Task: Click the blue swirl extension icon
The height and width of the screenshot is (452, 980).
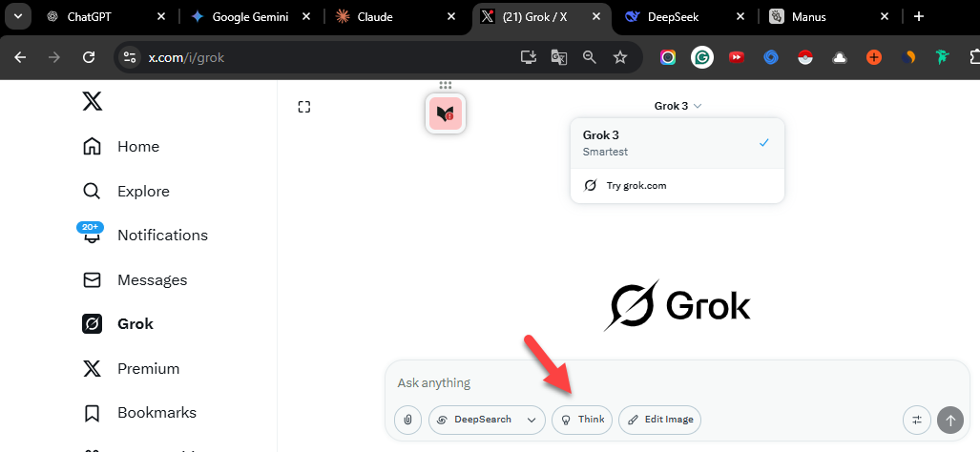Action: coord(771,57)
